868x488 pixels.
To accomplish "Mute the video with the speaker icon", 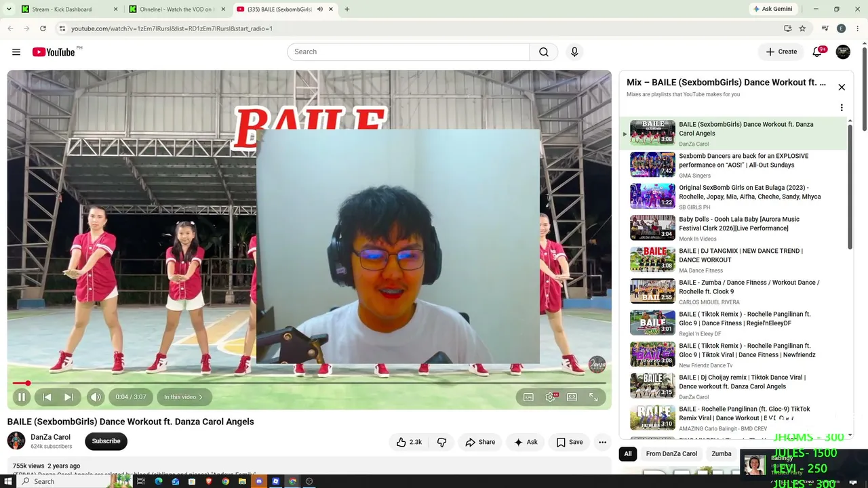I will tap(96, 397).
